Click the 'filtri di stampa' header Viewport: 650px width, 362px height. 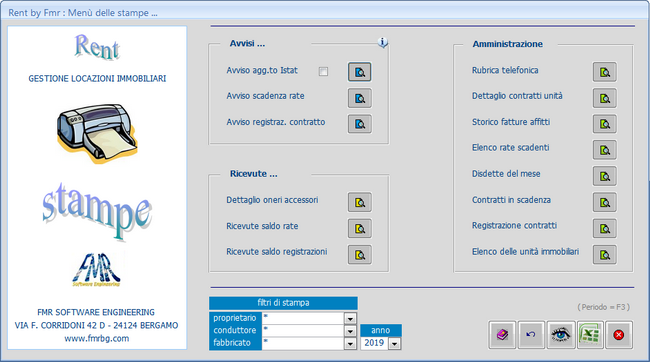tap(283, 303)
